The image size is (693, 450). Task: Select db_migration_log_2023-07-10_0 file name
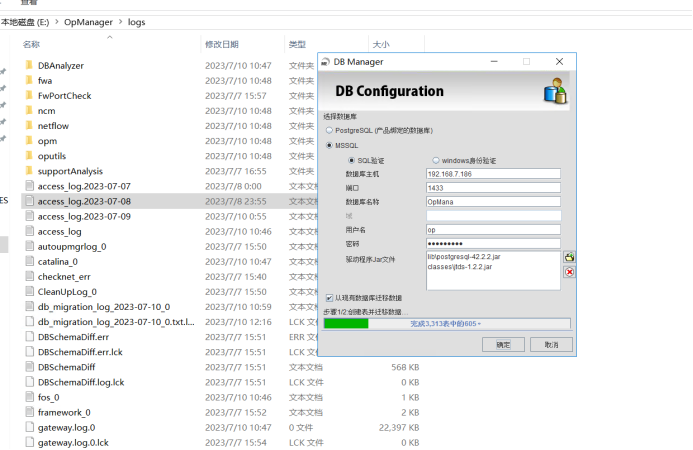coord(104,306)
